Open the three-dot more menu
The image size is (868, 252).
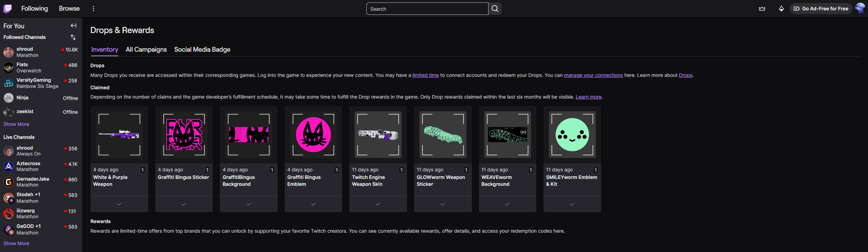pyautogui.click(x=93, y=9)
